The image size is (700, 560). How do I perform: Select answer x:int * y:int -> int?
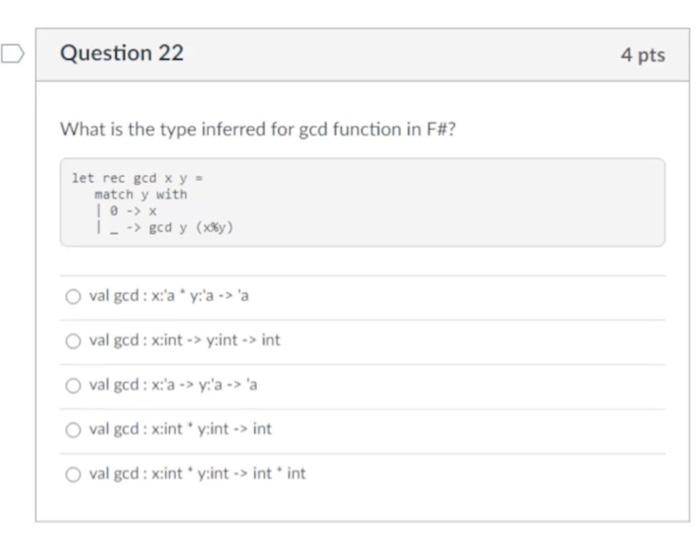[73, 430]
